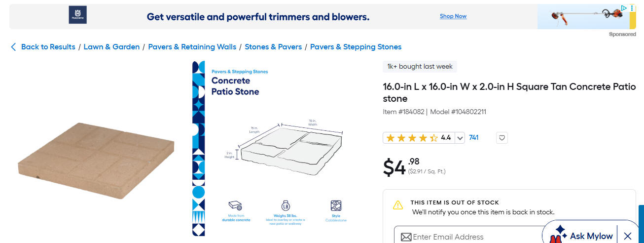Dismiss the Ask Mylow widget
The width and height of the screenshot is (644, 243).
click(x=628, y=236)
